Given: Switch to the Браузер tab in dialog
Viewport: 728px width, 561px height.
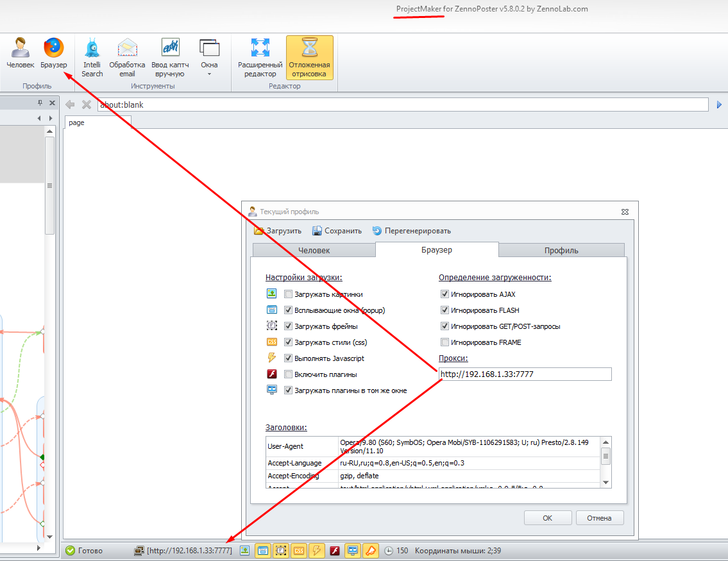Looking at the screenshot, I should point(436,249).
